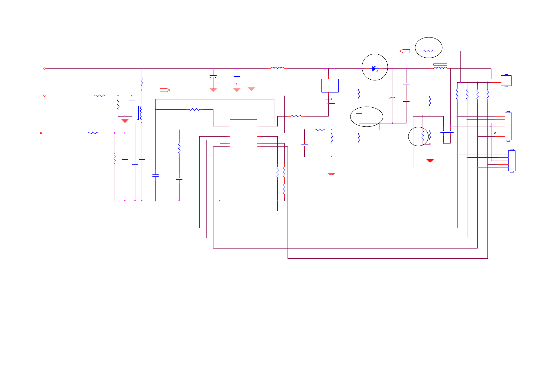The width and height of the screenshot is (555, 392).
Task: Click the bold red ground symbol
Action: coord(332,175)
